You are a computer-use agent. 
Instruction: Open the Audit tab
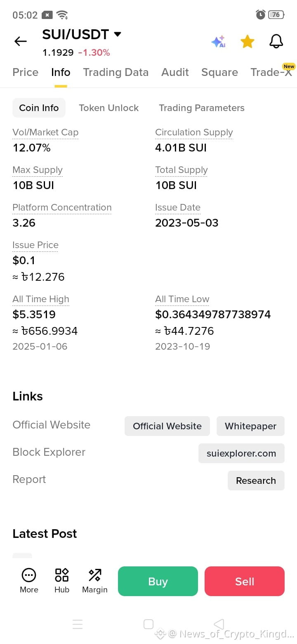point(175,72)
